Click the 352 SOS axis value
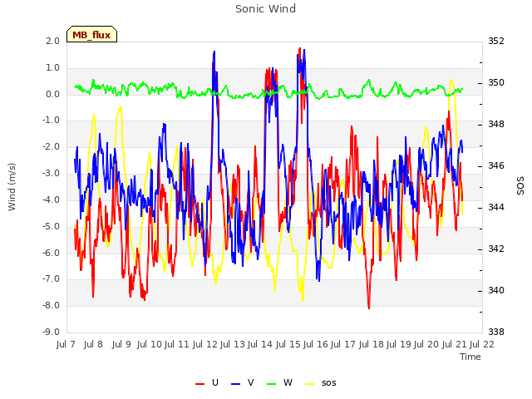Screen dimensions: 532x399 tap(496, 41)
